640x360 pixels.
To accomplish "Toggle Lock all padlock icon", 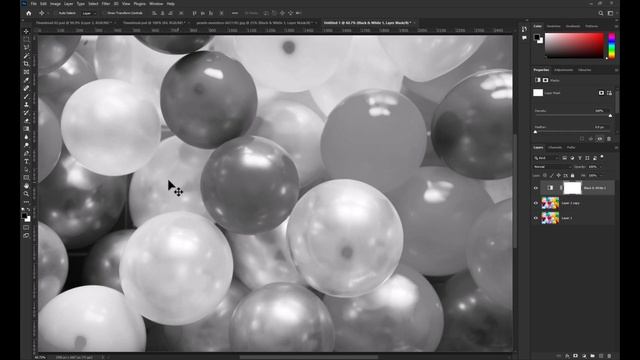I will click(572, 176).
